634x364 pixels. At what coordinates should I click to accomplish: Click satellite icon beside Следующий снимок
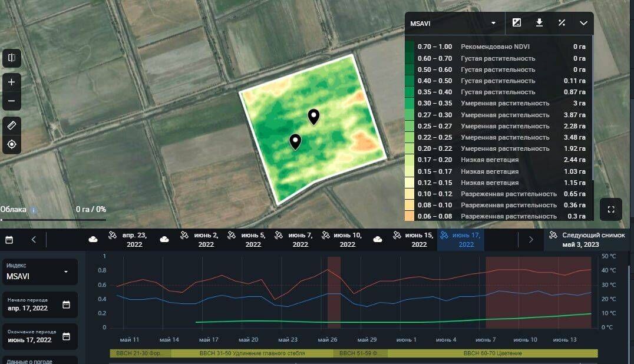coord(553,235)
